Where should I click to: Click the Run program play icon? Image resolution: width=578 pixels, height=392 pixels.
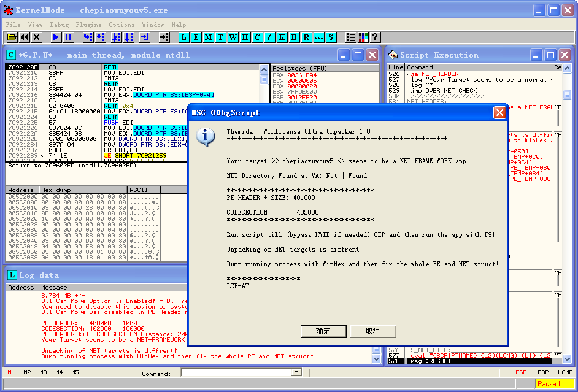[56, 37]
